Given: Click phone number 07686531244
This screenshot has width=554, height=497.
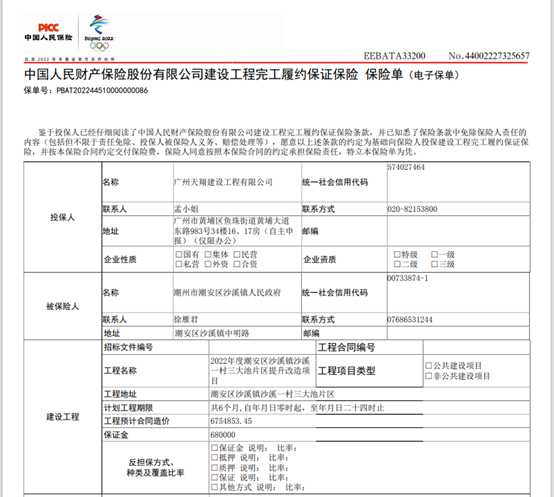Looking at the screenshot, I should click(410, 320).
